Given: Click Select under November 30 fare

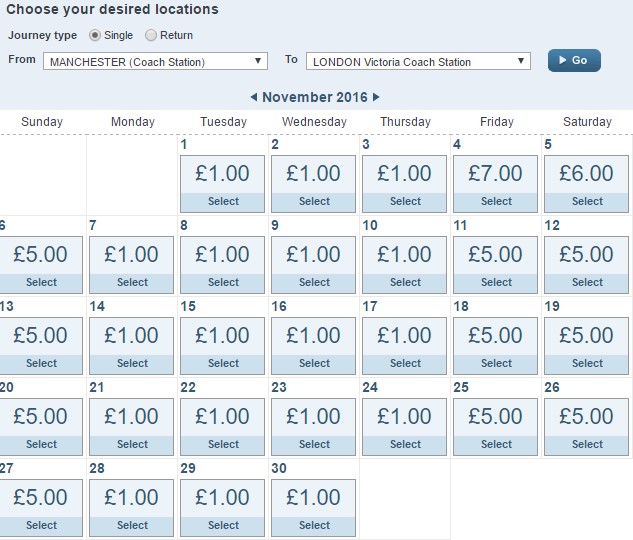Looking at the screenshot, I should [x=314, y=525].
